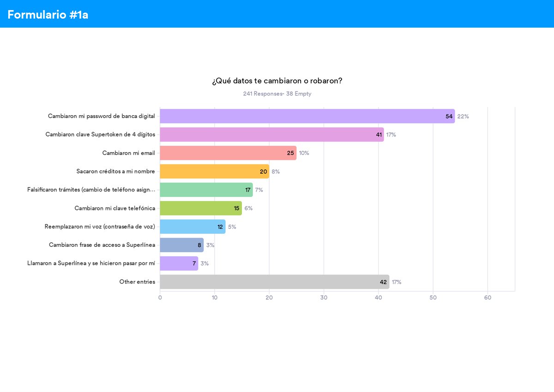Click the '10%' percentage label
The image size is (554, 392).
pos(304,153)
